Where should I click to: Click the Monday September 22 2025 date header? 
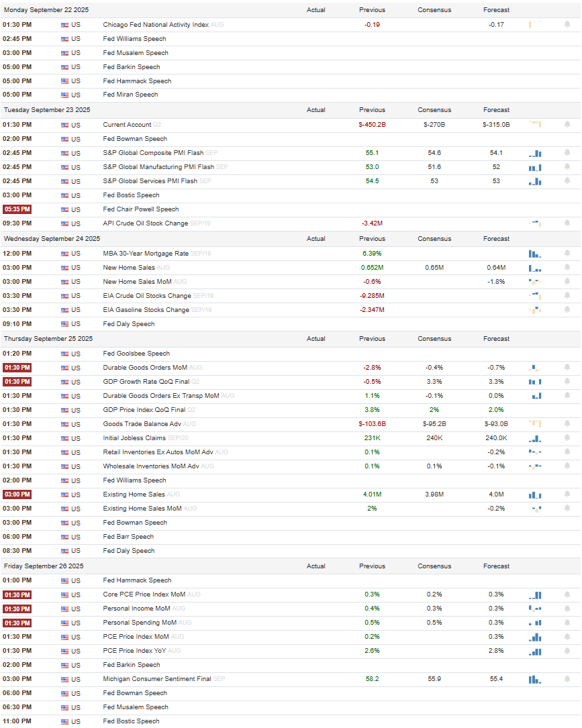pos(46,10)
